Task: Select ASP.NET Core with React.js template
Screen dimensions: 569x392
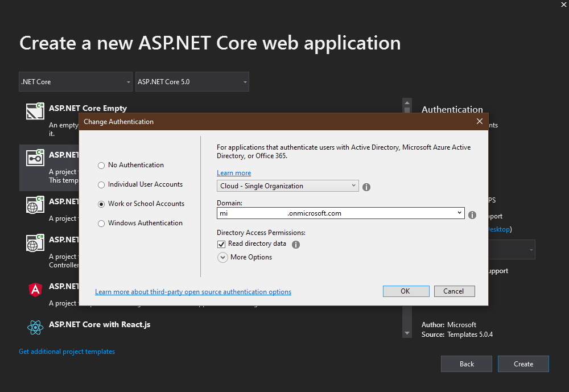Action: click(100, 324)
